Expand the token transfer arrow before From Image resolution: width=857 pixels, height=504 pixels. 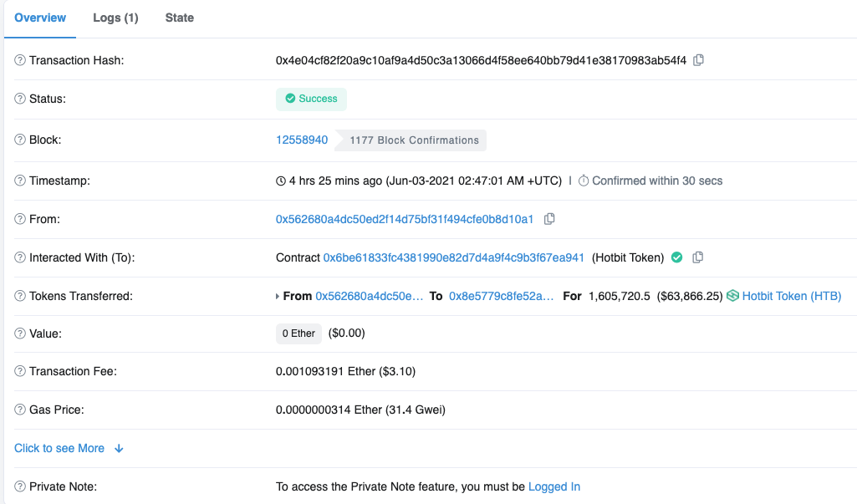[x=278, y=296]
